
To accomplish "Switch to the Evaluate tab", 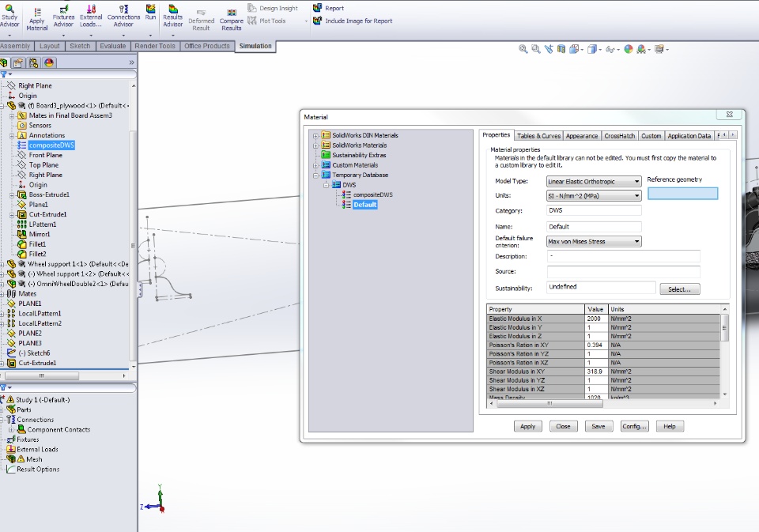I will tap(113, 46).
